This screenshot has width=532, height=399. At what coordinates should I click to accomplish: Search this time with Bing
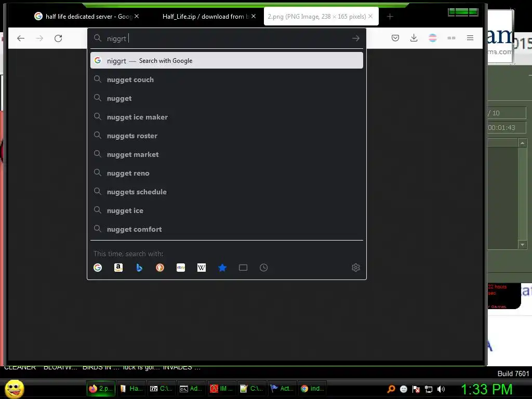(x=139, y=268)
